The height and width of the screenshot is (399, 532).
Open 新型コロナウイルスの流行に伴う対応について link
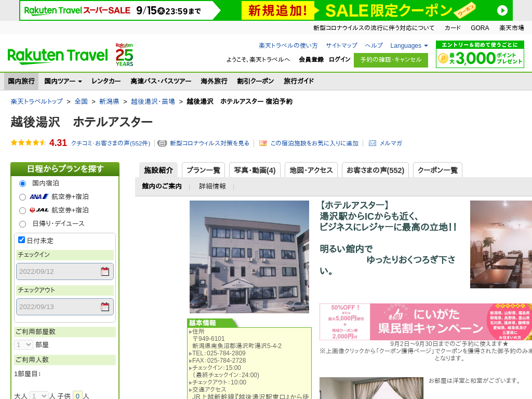374,28
